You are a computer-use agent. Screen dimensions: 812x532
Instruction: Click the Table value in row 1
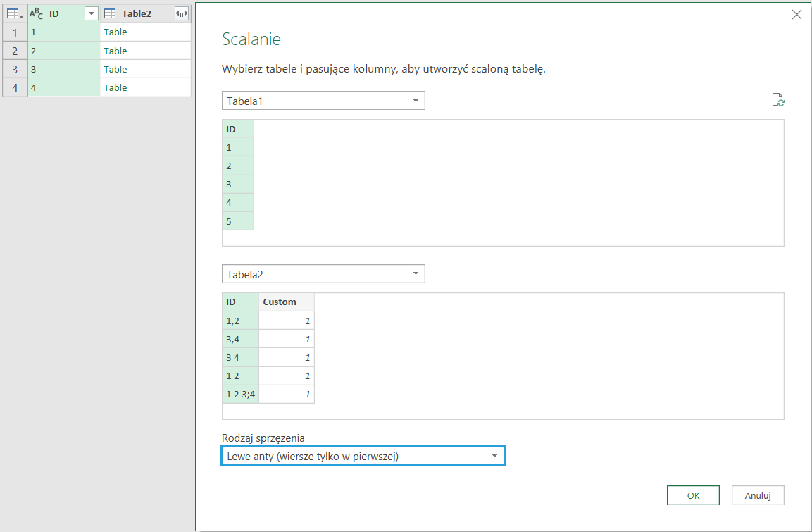tap(115, 32)
